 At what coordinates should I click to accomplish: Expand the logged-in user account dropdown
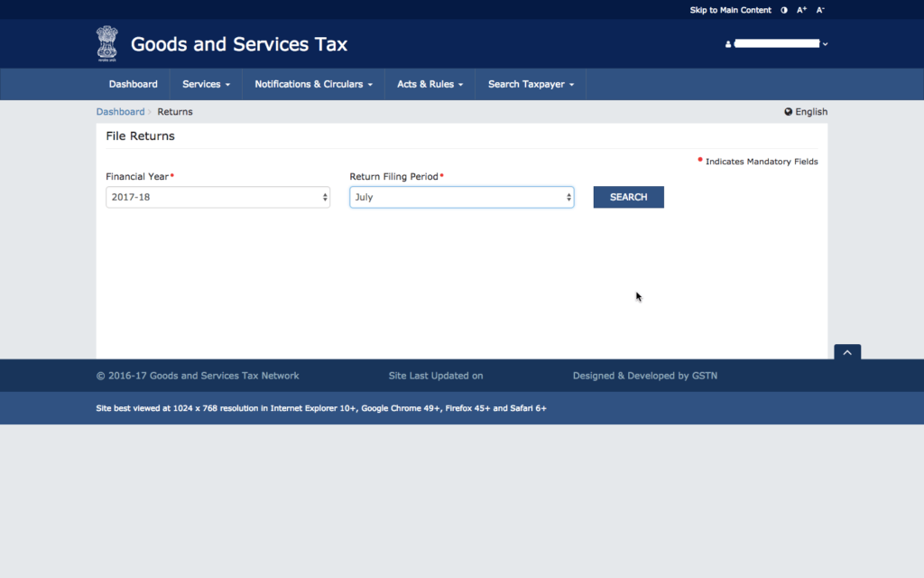824,43
